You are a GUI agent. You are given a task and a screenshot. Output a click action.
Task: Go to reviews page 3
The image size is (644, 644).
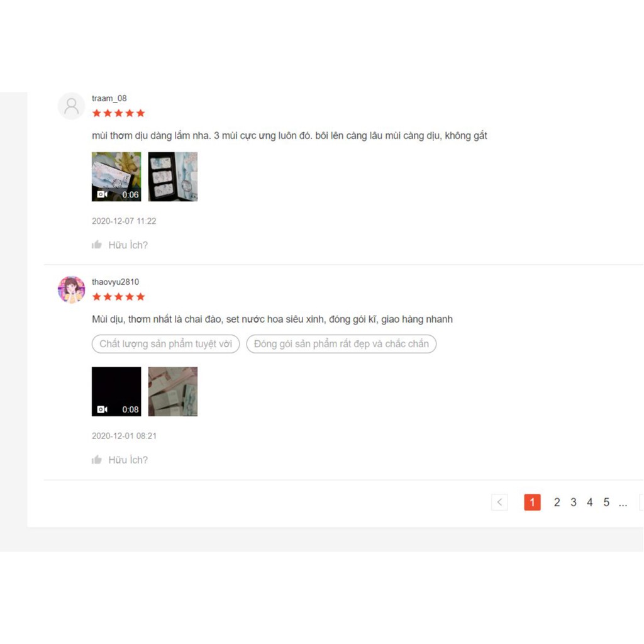click(574, 502)
